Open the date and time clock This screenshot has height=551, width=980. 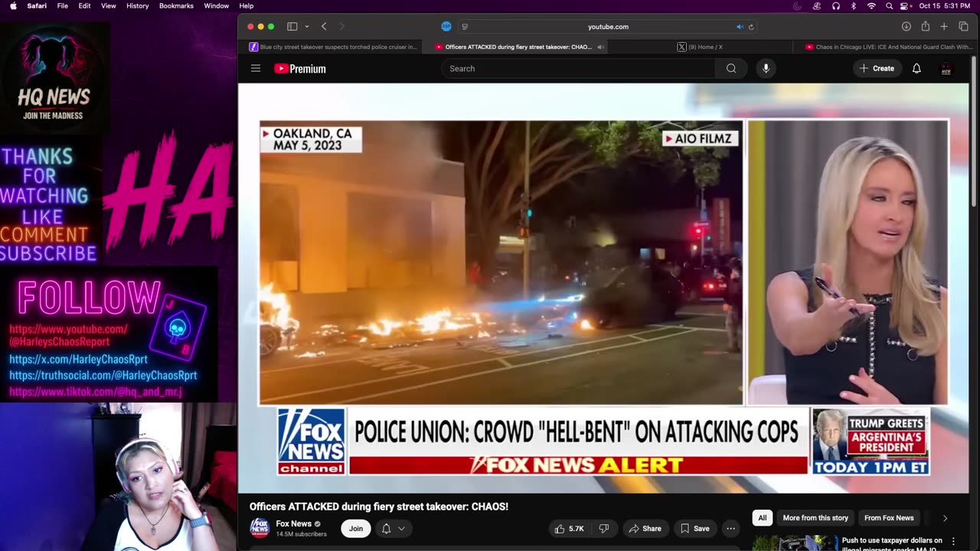pyautogui.click(x=944, y=5)
